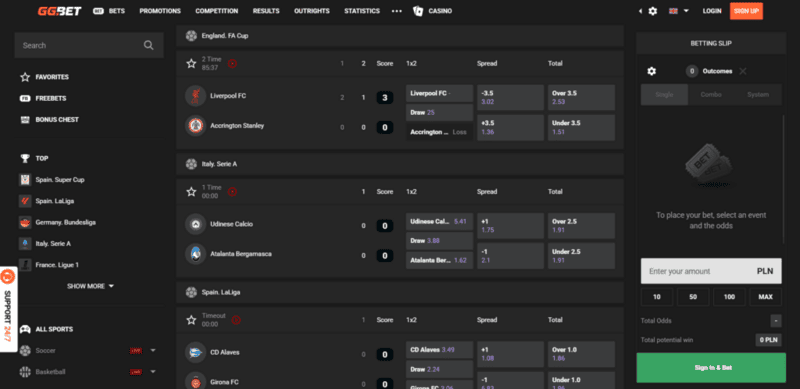Bet Udinese Calcio at 5.41
800x389 pixels.
tap(440, 222)
